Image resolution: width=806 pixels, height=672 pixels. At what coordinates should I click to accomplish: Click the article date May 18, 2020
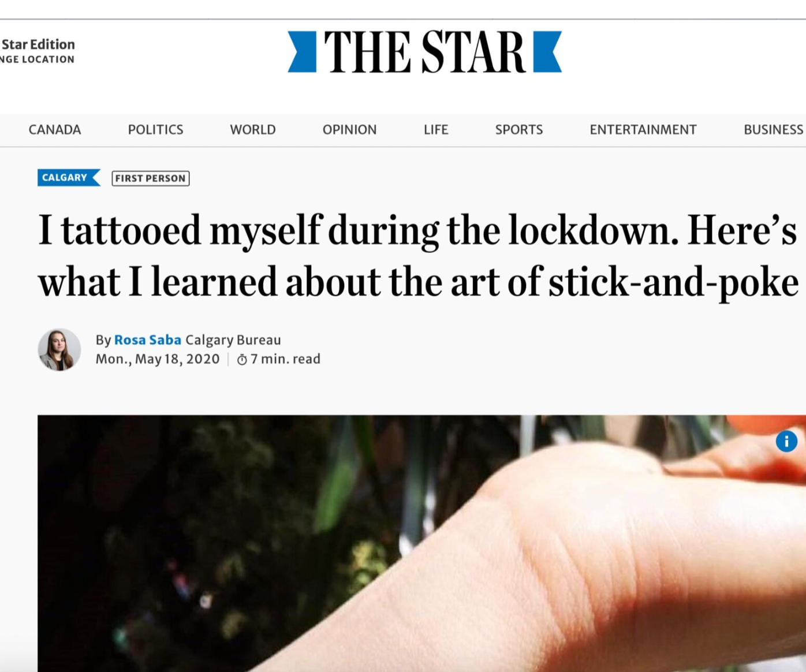pos(158,359)
